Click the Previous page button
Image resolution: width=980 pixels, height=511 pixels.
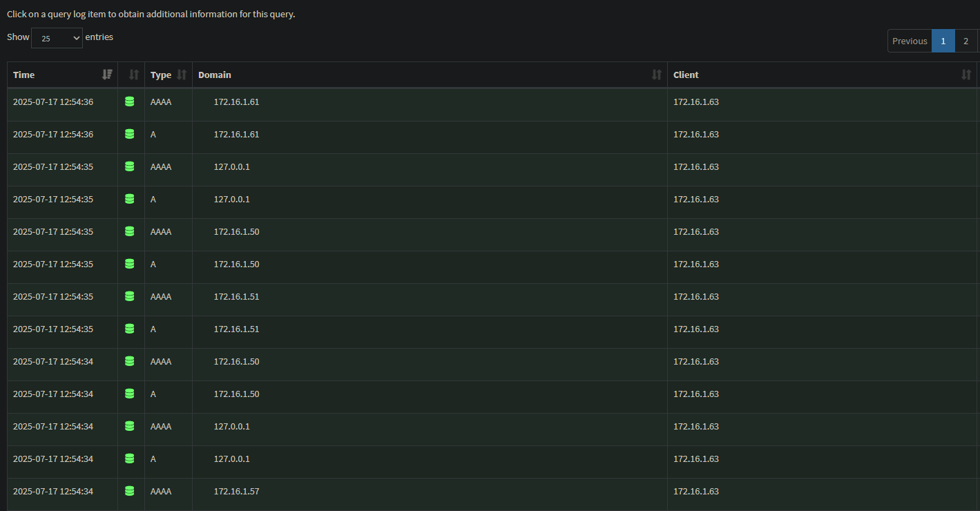[910, 41]
